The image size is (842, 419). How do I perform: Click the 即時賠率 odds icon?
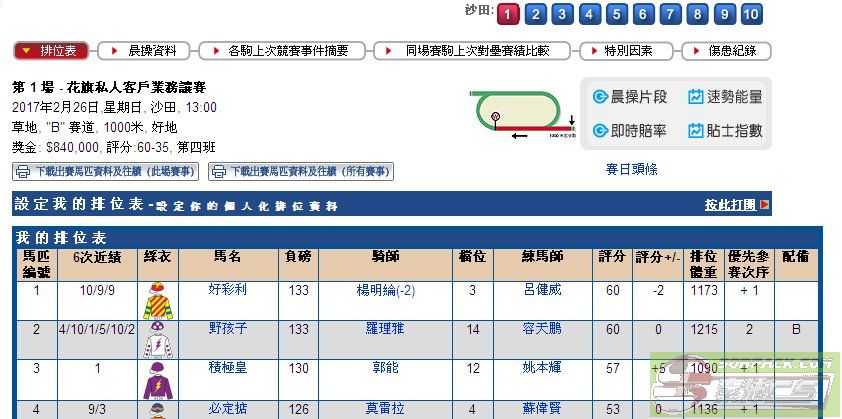pyautogui.click(x=600, y=131)
